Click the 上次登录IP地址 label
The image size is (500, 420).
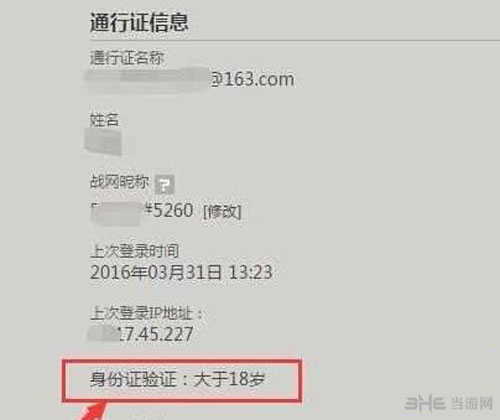click(146, 313)
